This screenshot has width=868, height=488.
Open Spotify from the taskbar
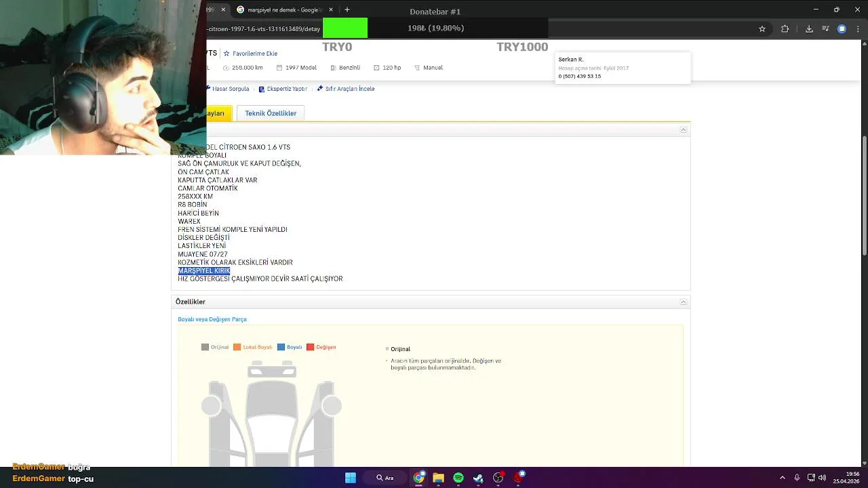click(458, 478)
